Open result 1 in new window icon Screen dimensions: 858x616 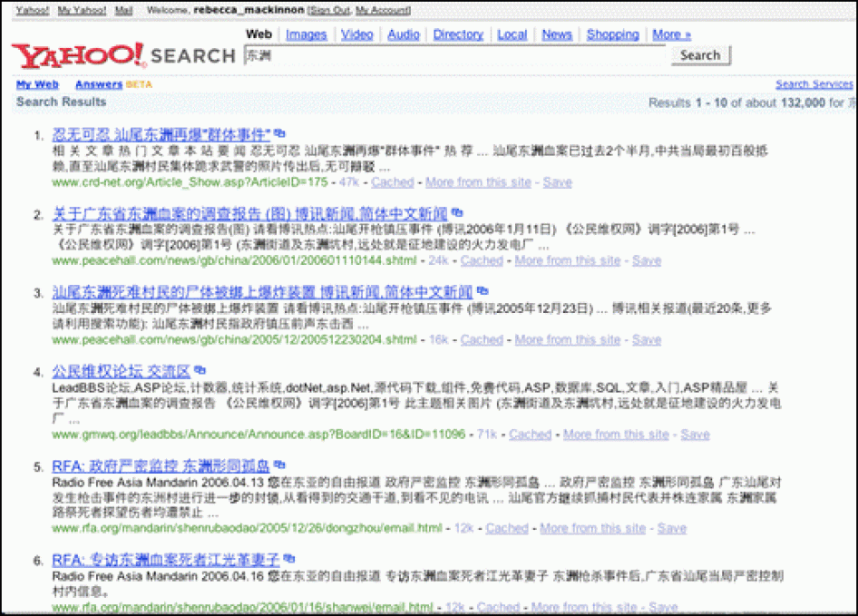tap(279, 134)
